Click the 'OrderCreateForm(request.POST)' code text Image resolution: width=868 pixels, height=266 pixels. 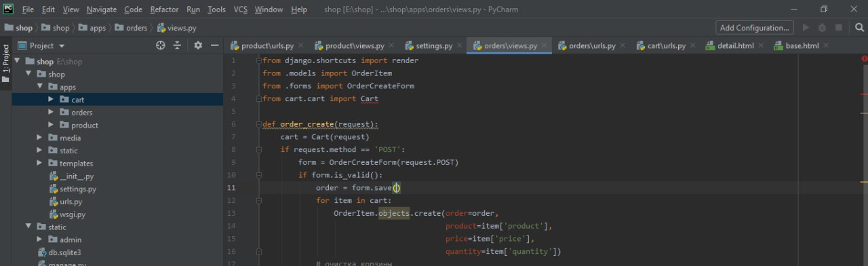coord(394,162)
